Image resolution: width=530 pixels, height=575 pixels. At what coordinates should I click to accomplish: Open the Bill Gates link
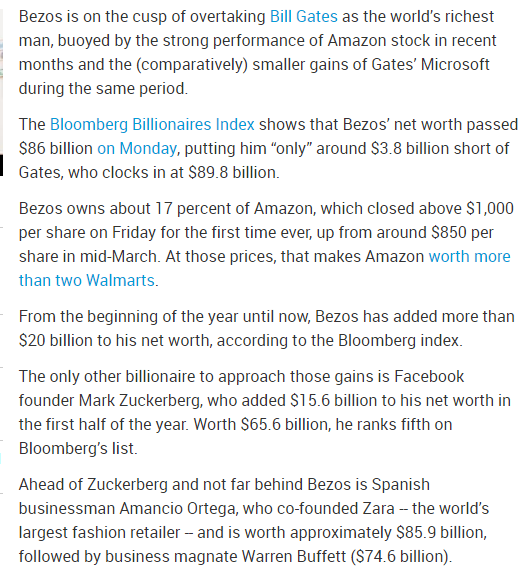[304, 17]
